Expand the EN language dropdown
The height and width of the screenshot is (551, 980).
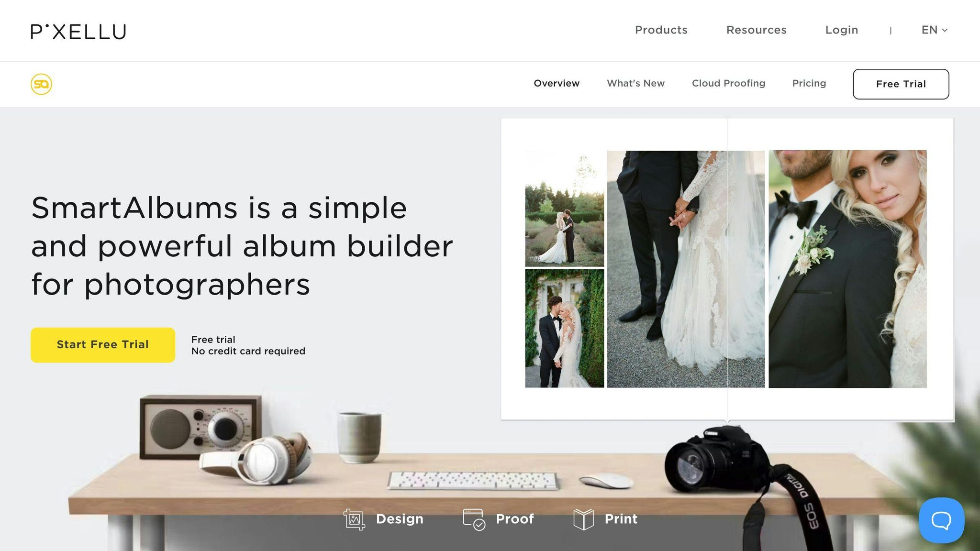point(935,30)
